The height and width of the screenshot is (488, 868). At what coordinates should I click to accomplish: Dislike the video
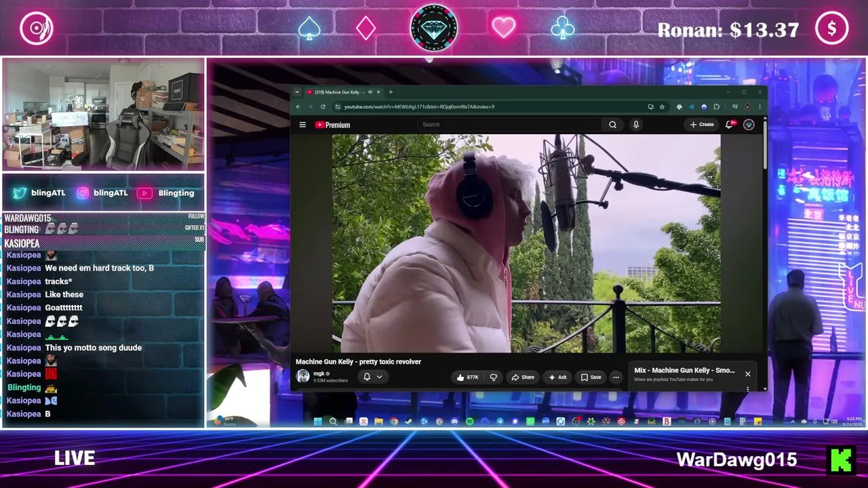coord(494,377)
